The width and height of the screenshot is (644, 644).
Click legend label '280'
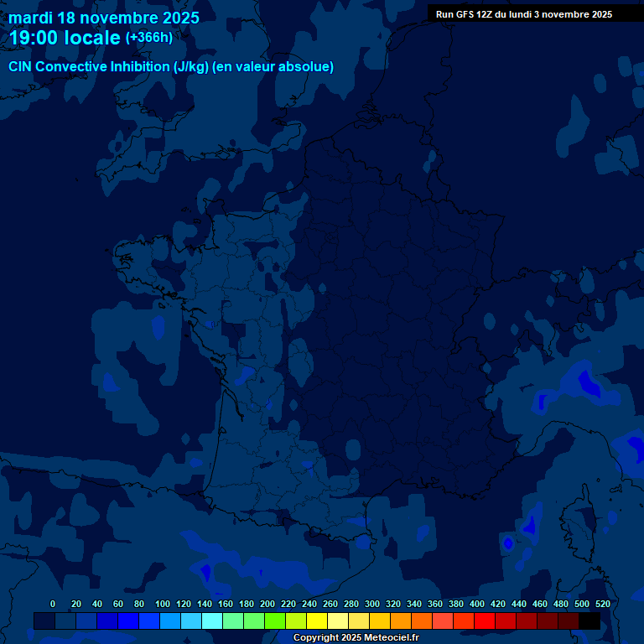351,604
